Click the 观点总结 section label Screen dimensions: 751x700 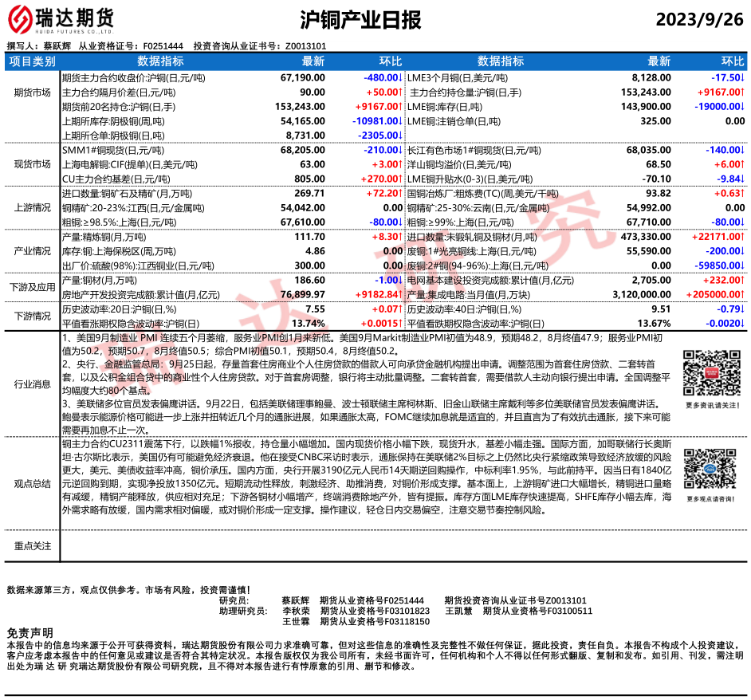pyautogui.click(x=32, y=483)
